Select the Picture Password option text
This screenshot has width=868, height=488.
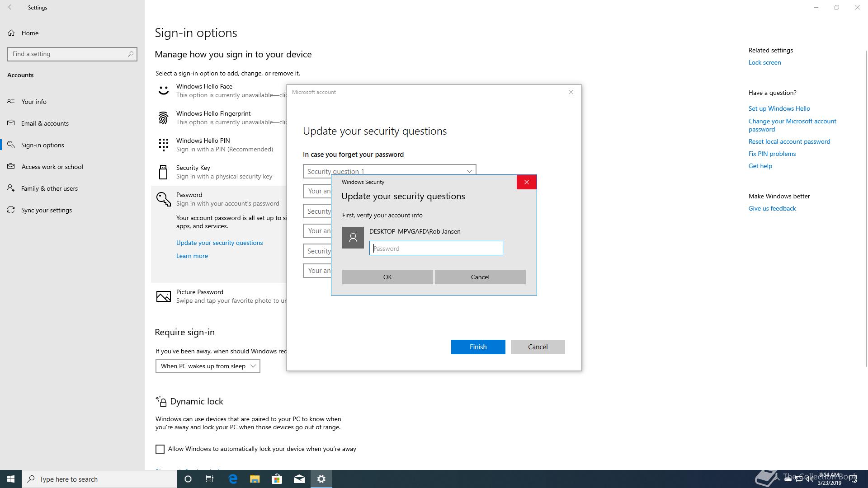(x=200, y=292)
